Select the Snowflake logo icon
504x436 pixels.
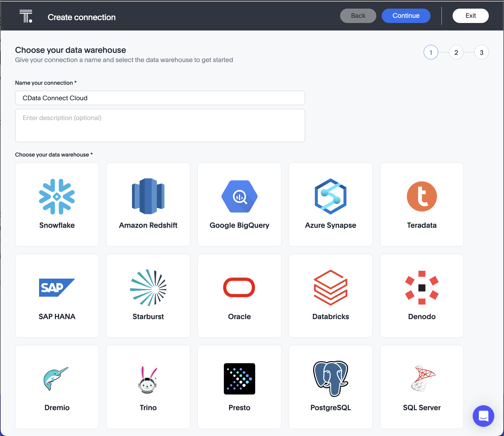click(57, 197)
